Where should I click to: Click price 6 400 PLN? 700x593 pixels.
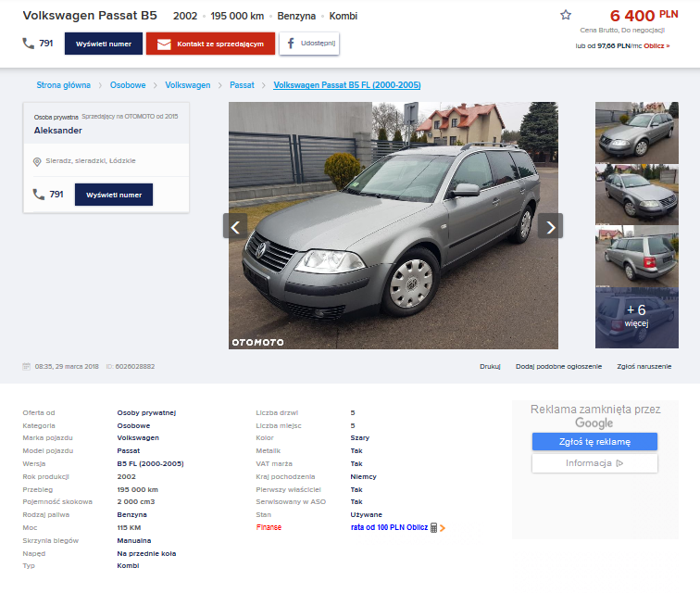tap(644, 16)
